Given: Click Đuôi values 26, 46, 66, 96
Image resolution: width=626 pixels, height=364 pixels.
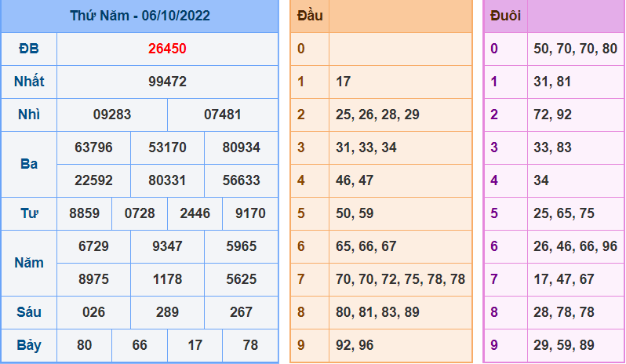Looking at the screenshot, I should coord(575,246).
